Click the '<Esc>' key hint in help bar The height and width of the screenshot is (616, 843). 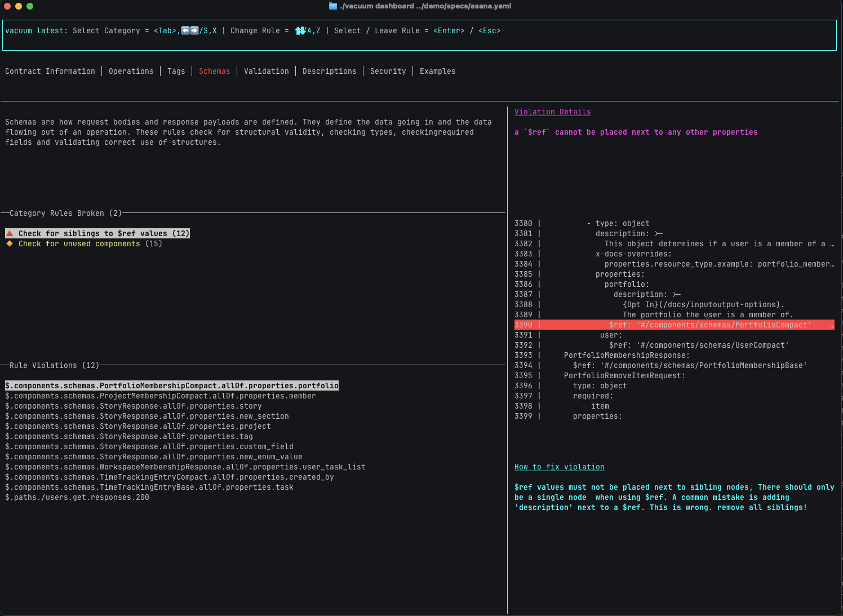point(490,30)
